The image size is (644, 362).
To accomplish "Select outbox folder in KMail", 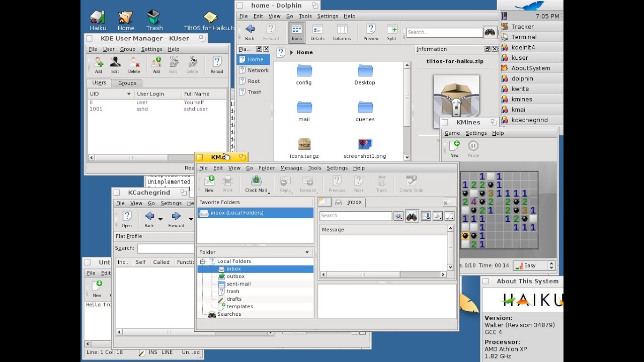I will 235,276.
